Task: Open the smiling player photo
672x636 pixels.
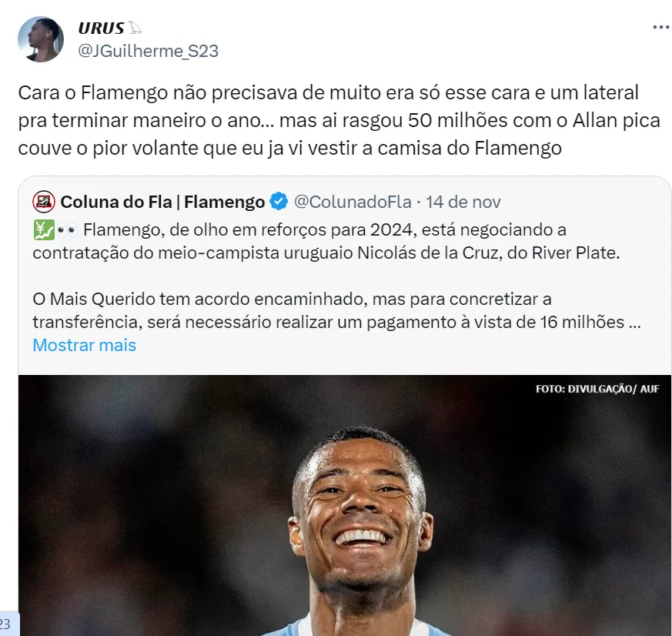Action: [345, 505]
